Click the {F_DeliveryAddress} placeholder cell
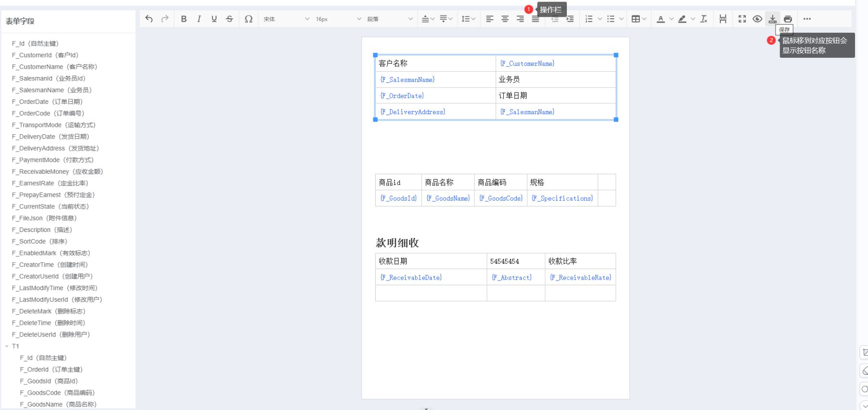Screen dimensions: 868x410 [x=413, y=112]
